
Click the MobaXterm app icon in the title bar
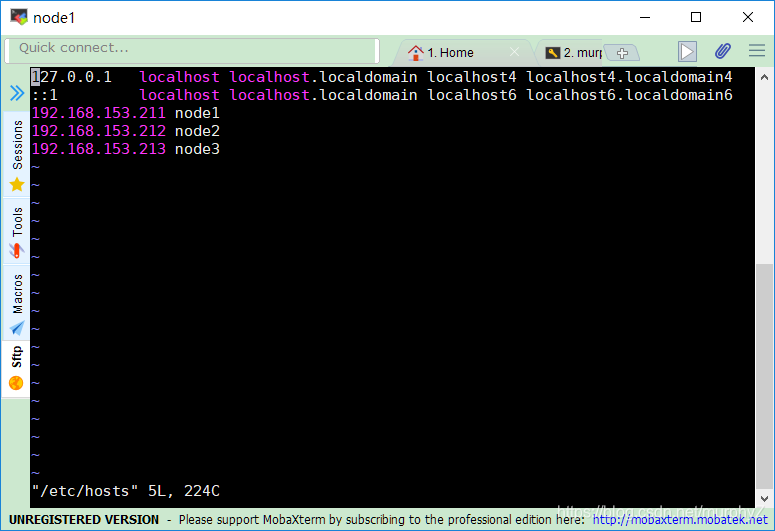pos(19,17)
